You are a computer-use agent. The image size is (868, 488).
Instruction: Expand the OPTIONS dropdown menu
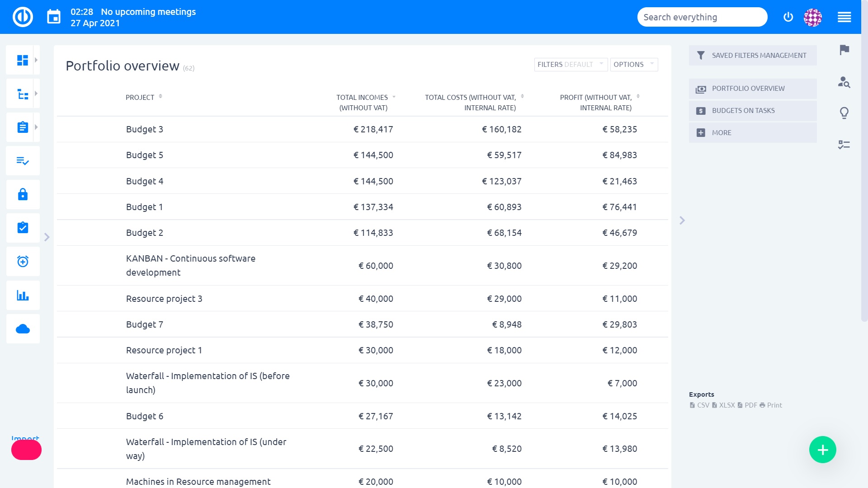tap(634, 64)
